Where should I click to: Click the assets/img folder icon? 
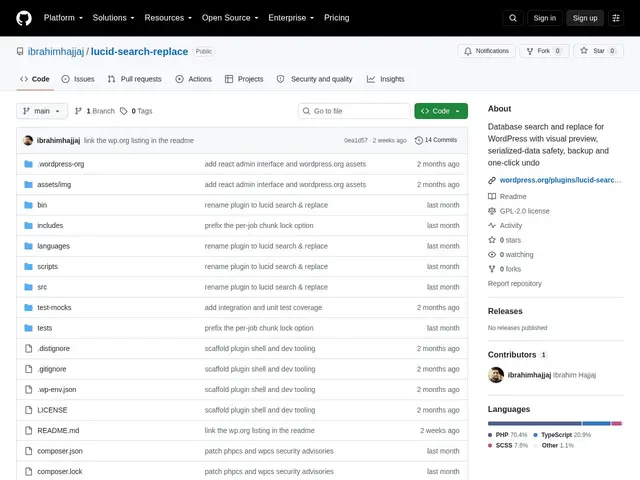[28, 184]
